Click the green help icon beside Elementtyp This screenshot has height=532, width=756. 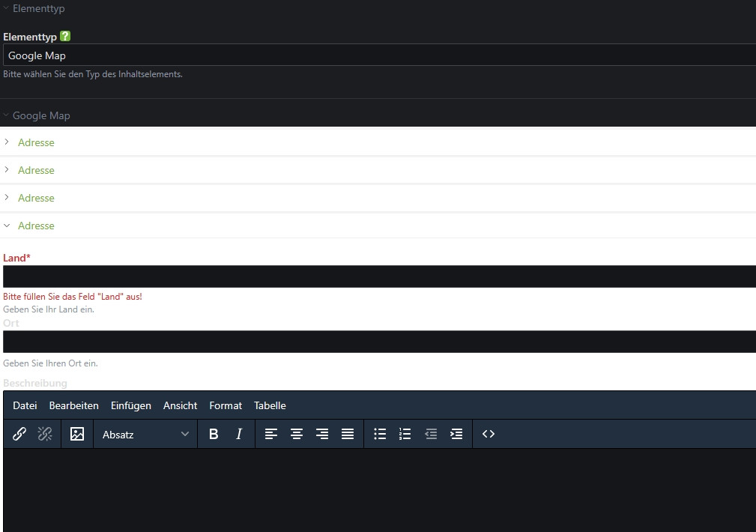tap(65, 36)
